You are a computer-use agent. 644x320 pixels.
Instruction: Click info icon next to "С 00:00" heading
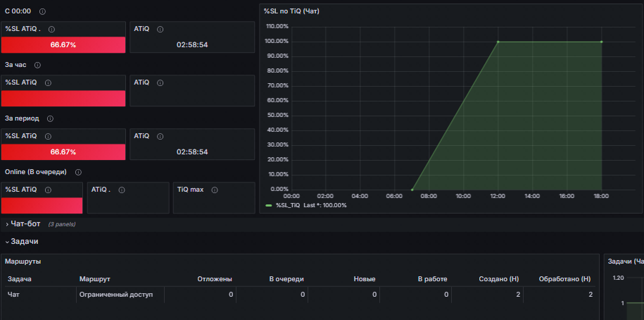42,11
